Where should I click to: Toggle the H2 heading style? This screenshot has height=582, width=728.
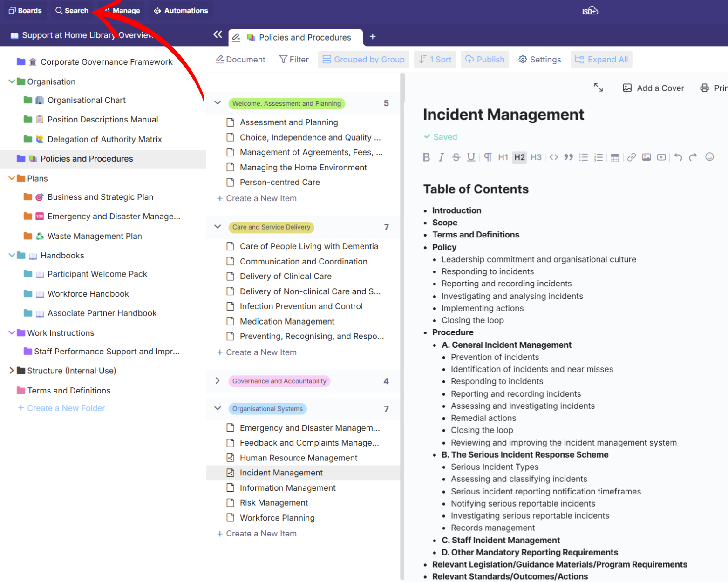(x=519, y=157)
